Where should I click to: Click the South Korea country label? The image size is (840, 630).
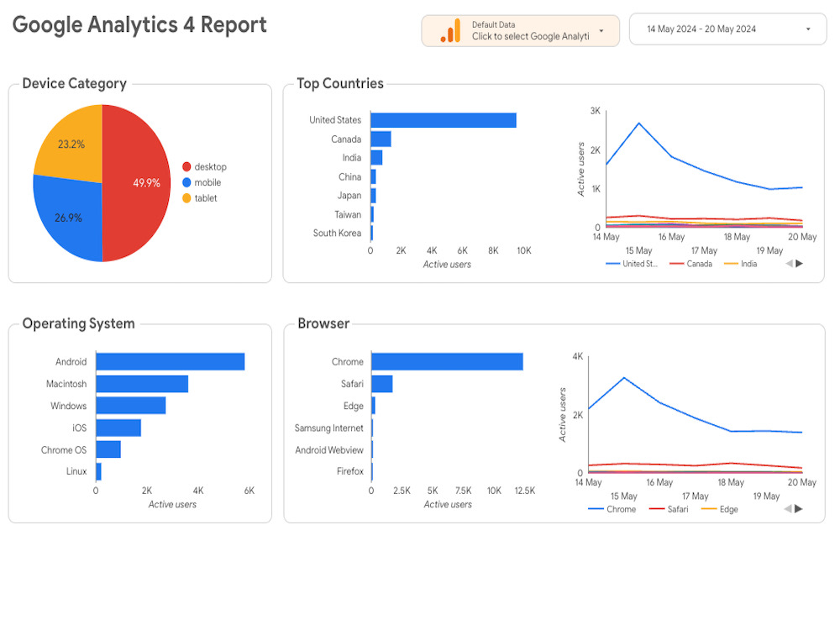tap(337, 233)
